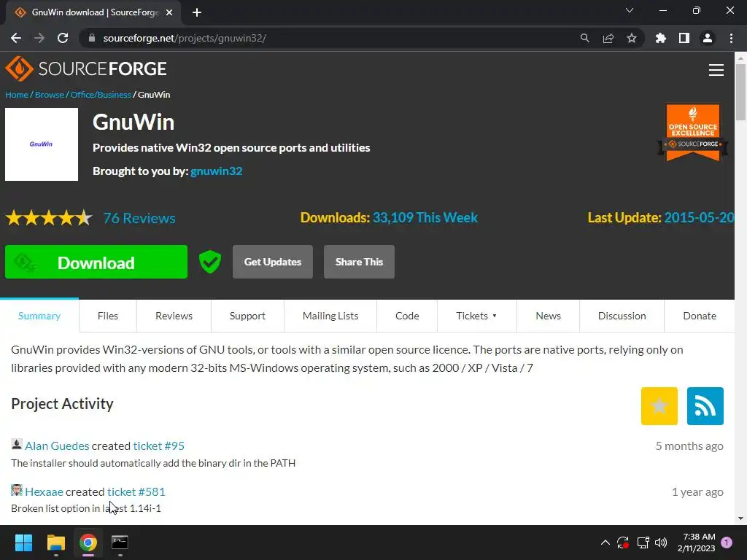Open the hamburger menu icon
This screenshot has height=560, width=747.
[x=716, y=70]
